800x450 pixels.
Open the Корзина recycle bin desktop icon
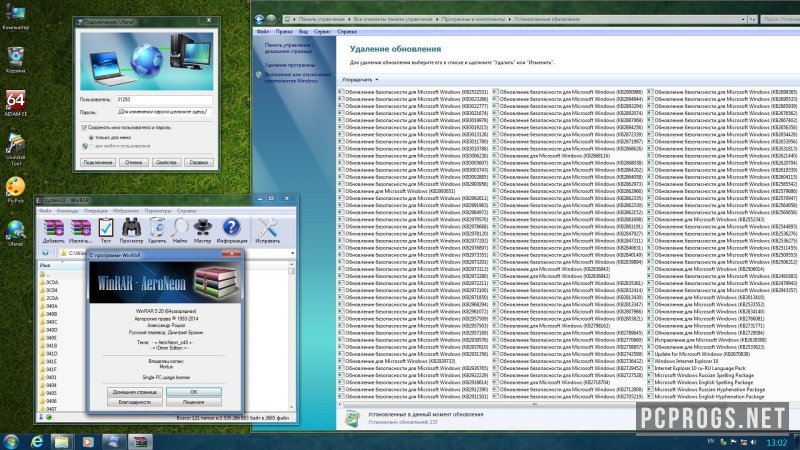tap(15, 56)
